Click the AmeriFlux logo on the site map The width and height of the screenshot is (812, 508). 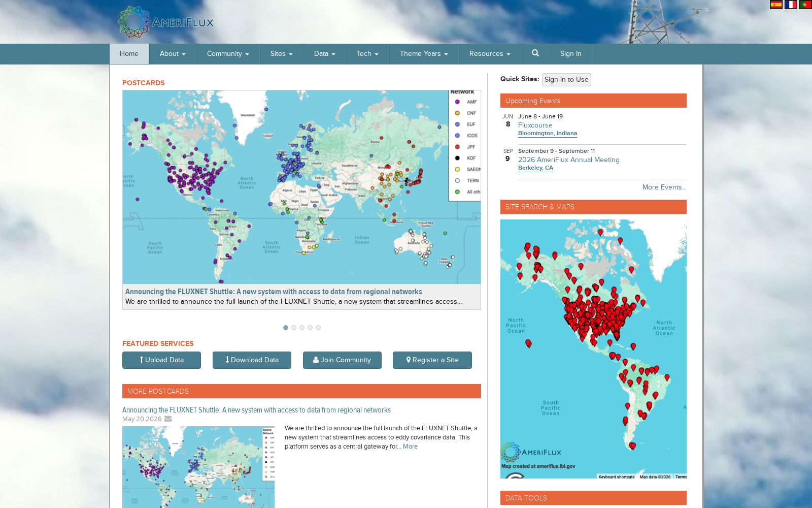pos(531,452)
